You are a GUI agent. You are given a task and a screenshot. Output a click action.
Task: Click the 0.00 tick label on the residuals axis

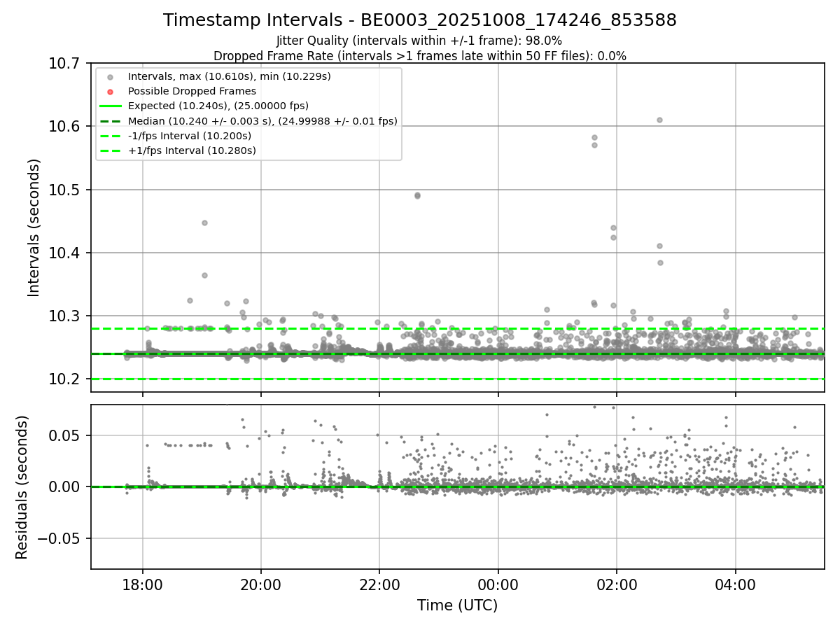click(66, 486)
